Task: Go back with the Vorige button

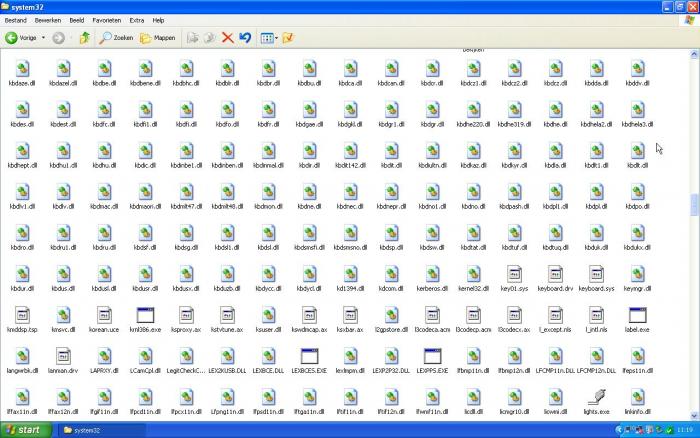Action: pyautogui.click(x=21, y=38)
